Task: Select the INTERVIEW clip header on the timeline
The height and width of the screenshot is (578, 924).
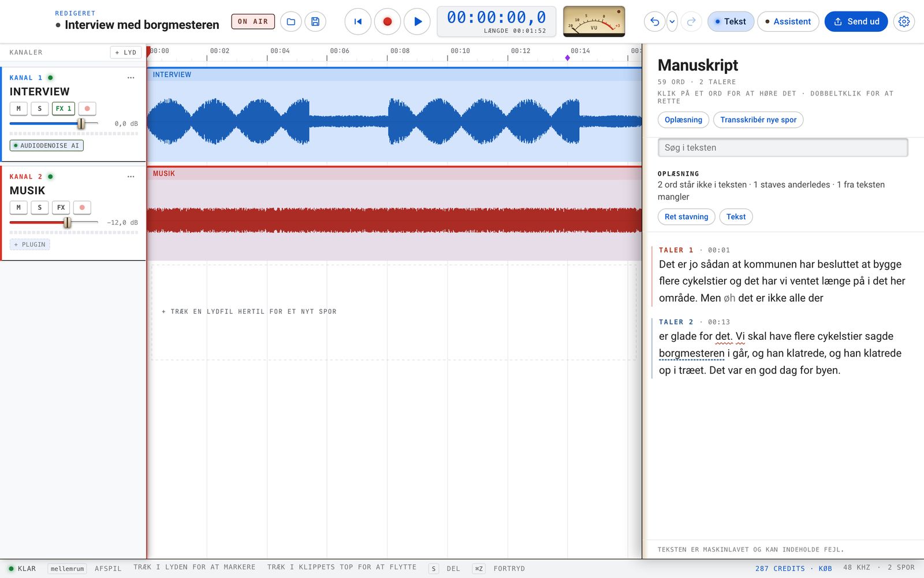Action: click(394, 75)
